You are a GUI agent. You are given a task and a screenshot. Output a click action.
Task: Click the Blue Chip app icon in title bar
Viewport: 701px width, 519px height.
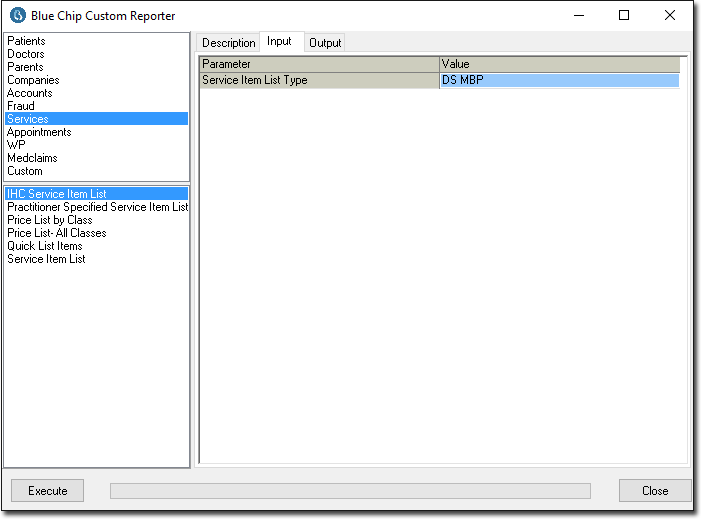pyautogui.click(x=17, y=16)
